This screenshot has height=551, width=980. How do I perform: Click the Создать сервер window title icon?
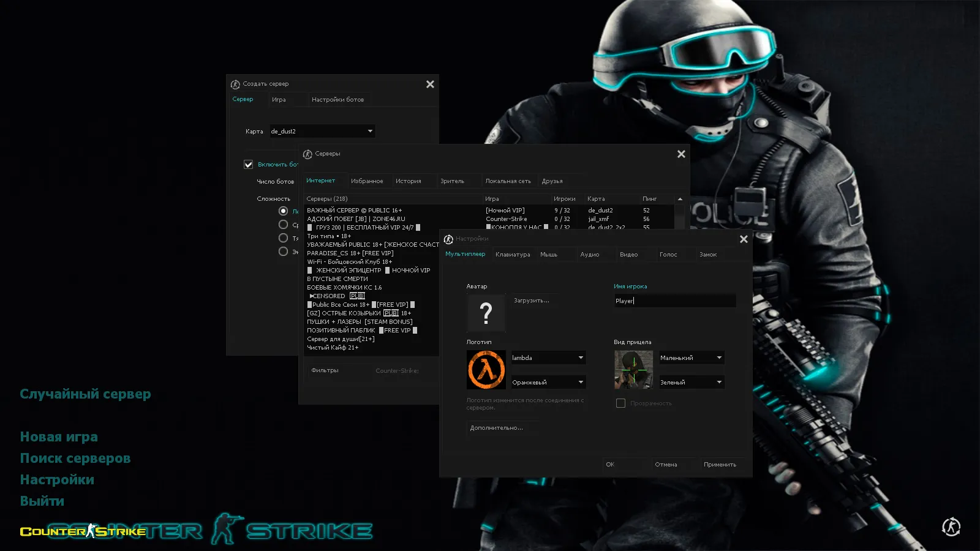(235, 84)
